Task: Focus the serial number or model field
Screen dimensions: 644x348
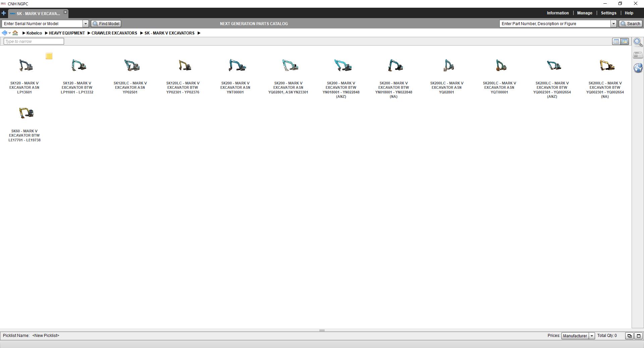Action: pos(42,24)
